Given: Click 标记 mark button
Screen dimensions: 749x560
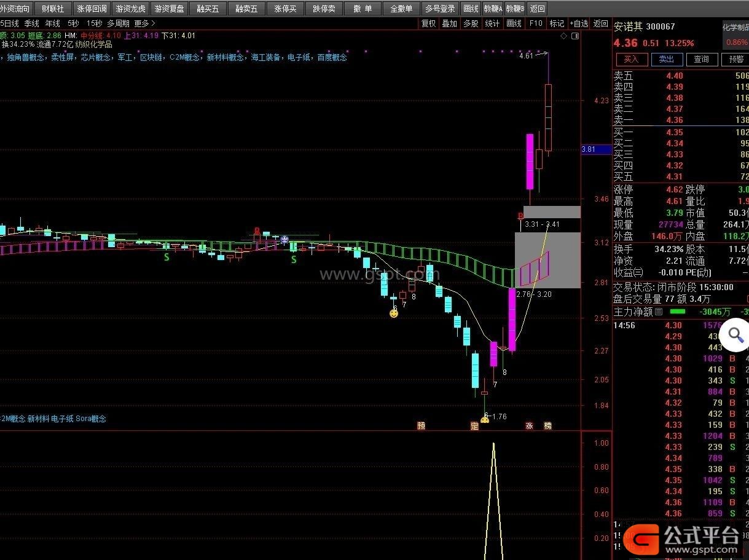Looking at the screenshot, I should point(557,23).
